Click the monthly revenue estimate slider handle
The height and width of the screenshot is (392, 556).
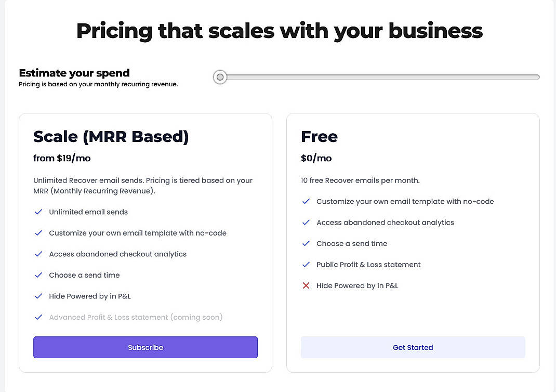point(219,77)
